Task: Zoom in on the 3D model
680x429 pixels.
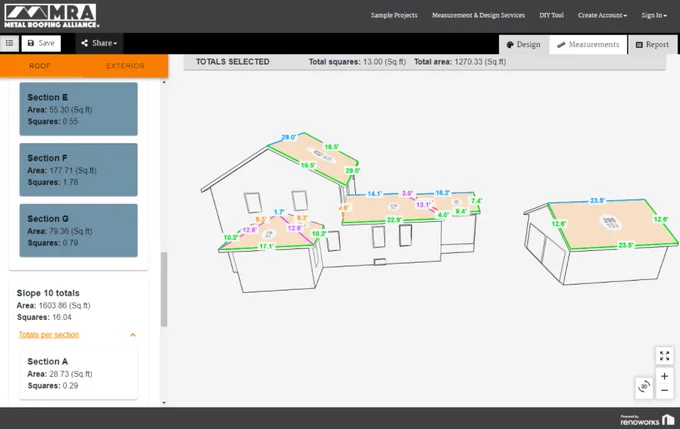Action: pos(664,376)
